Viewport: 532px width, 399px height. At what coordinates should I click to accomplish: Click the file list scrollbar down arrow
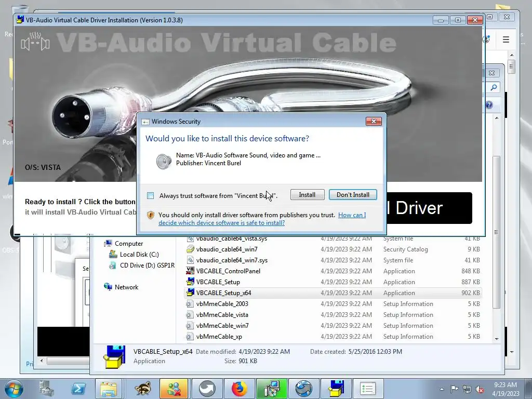497,339
